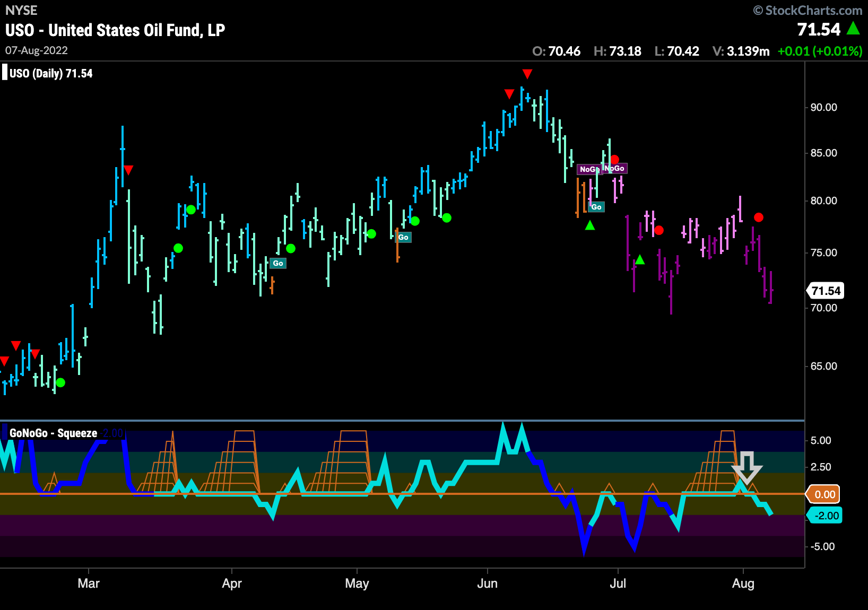
Task: Click the 07-Aug-2022 date label
Action: tap(37, 50)
